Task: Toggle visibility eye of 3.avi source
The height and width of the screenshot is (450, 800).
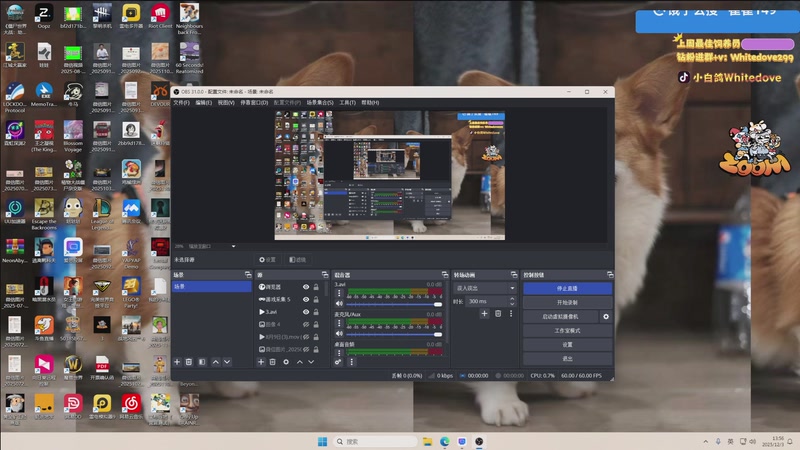Action: (306, 312)
